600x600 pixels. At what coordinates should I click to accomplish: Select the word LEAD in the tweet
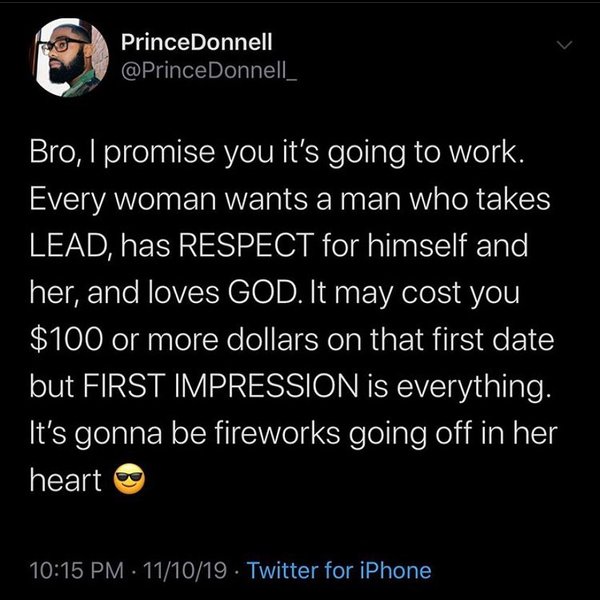pyautogui.click(x=67, y=245)
